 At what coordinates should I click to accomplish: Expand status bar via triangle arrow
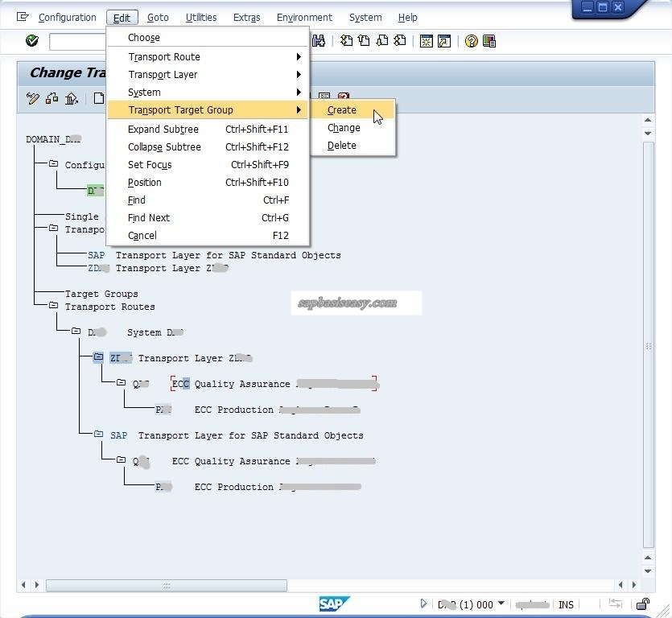[423, 604]
